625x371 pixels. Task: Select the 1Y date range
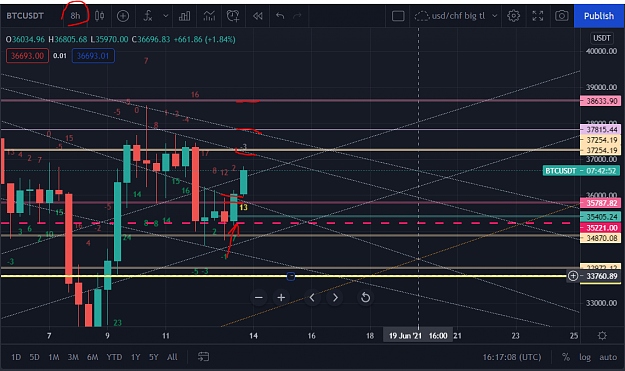click(136, 357)
